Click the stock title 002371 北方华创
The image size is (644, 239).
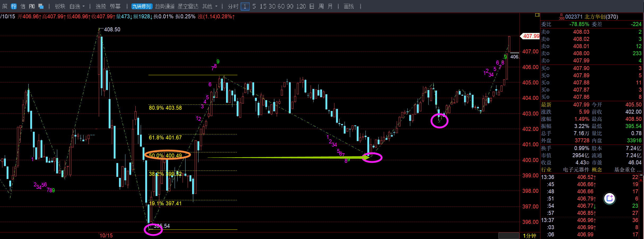592,17
